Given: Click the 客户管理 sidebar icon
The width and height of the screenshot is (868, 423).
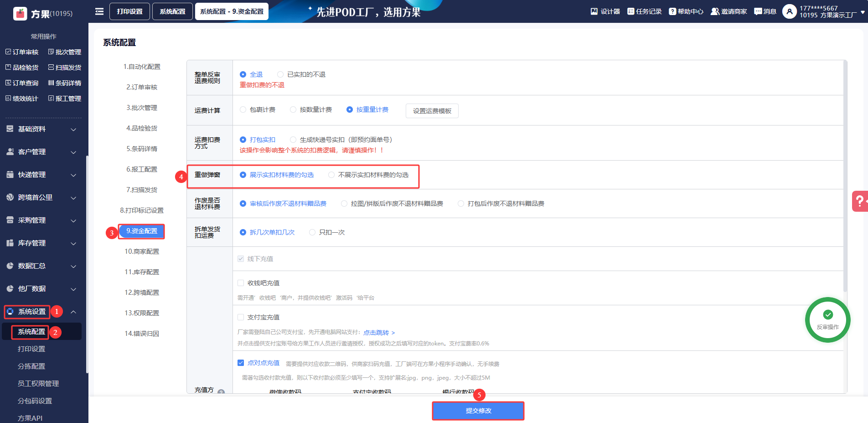Looking at the screenshot, I should click(10, 152).
